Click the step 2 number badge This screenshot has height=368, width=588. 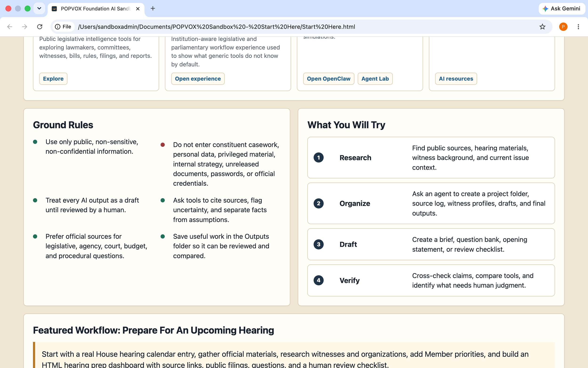pyautogui.click(x=318, y=203)
